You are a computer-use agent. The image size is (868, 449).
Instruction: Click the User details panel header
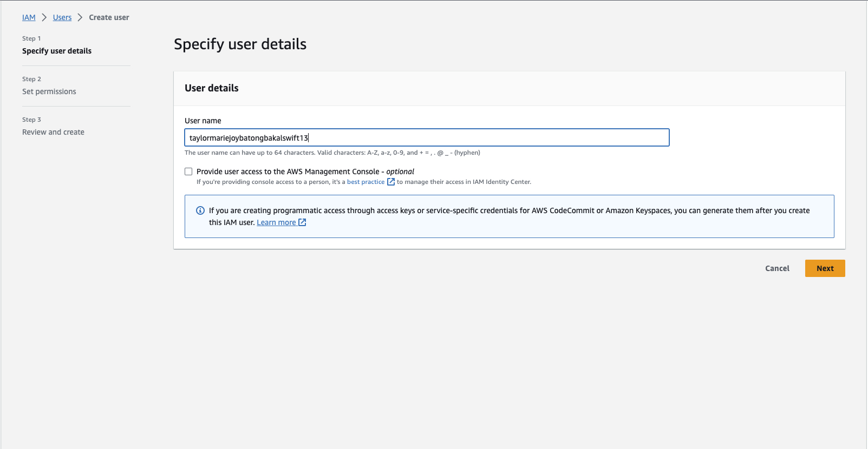coord(212,88)
